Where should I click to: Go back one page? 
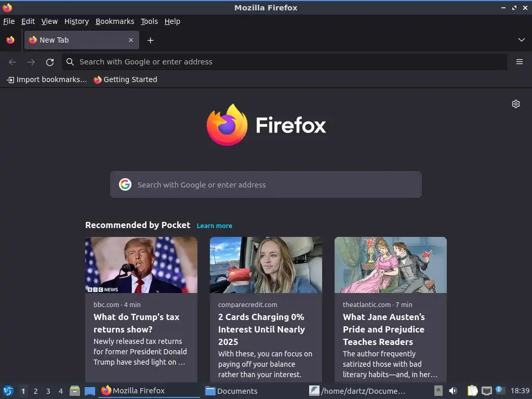pos(12,62)
